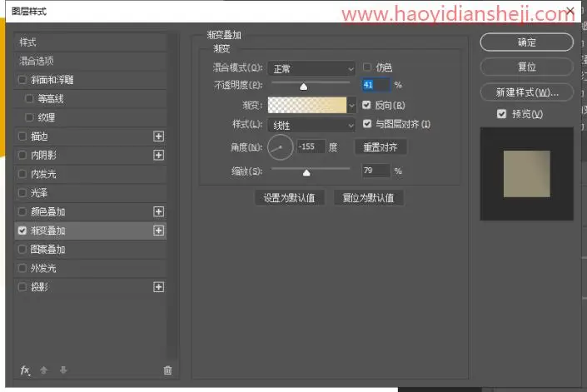Click the plus icon beside 颜色叠加
The image size is (587, 392).
[159, 211]
